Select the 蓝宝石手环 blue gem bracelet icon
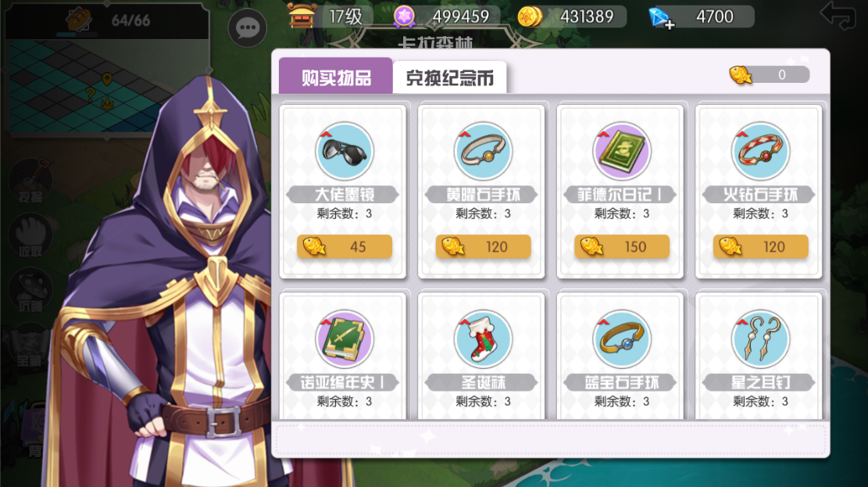 click(622, 339)
